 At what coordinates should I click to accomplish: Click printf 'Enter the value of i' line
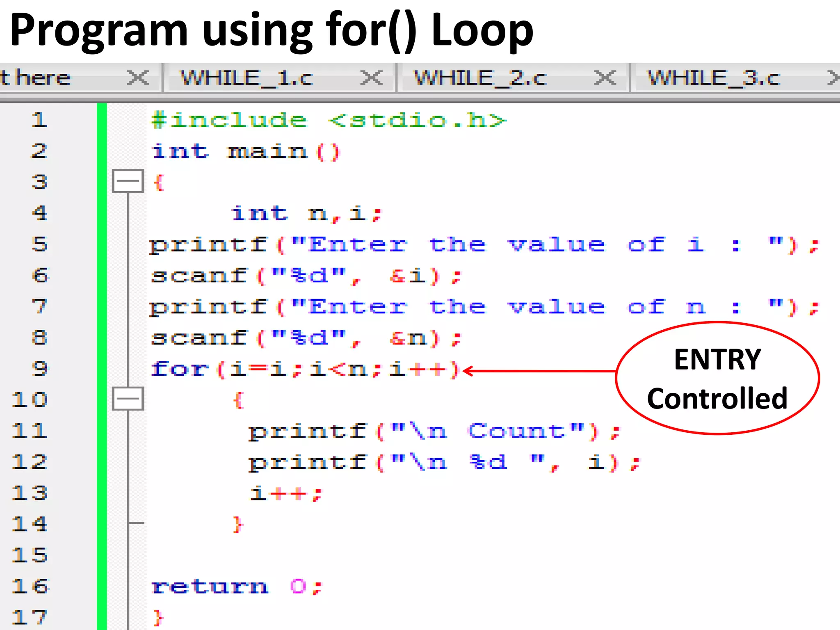484,245
